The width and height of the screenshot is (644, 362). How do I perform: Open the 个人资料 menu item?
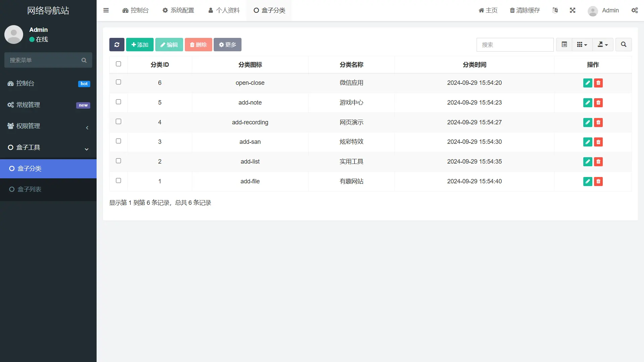(x=223, y=10)
